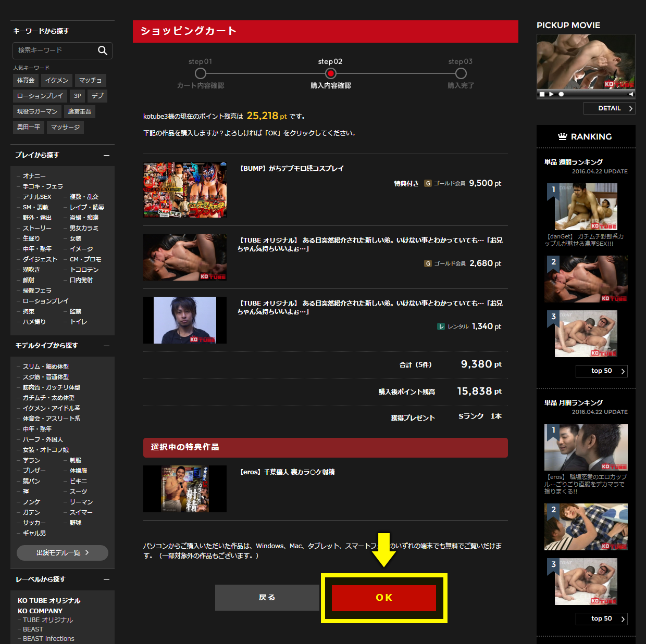Click the volume icon in the Pickup Movie player
The image size is (646, 644).
coord(631,94)
